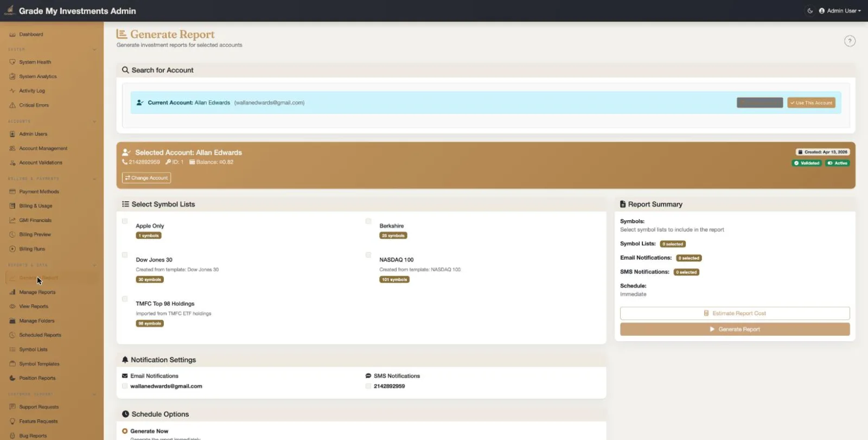Click the Bug Reports bug icon

click(12, 436)
